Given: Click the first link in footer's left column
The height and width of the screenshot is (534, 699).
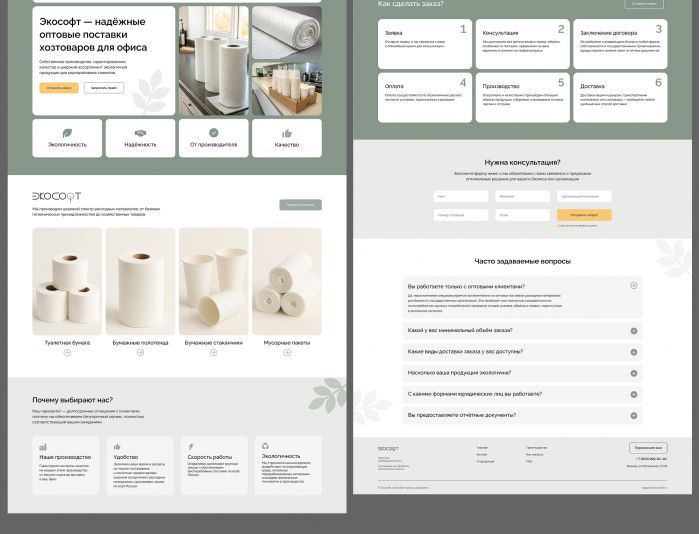Looking at the screenshot, I should click(482, 448).
